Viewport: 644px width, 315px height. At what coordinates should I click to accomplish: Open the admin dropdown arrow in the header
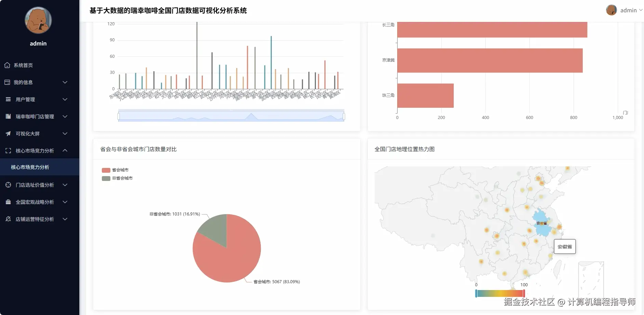(x=641, y=10)
